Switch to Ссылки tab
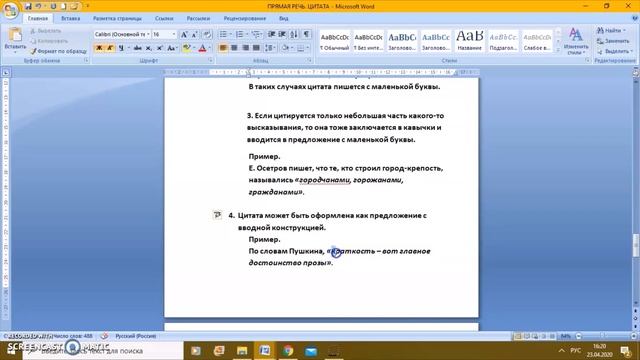 164,18
